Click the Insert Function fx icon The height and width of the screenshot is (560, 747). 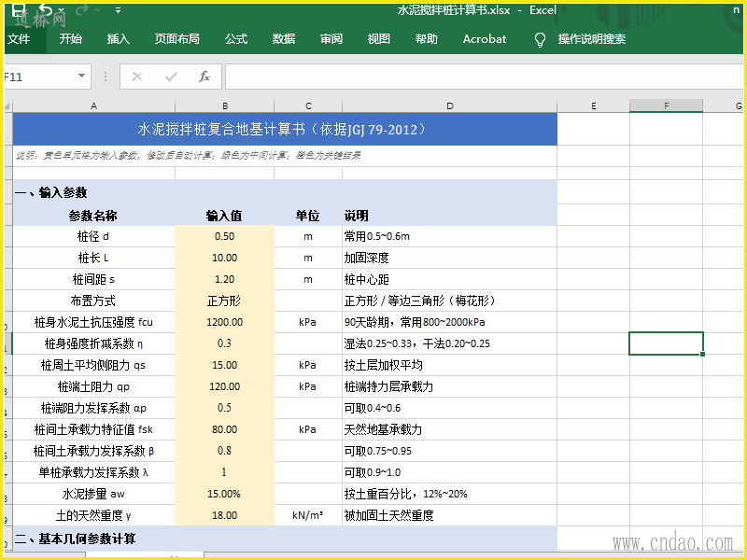[204, 77]
